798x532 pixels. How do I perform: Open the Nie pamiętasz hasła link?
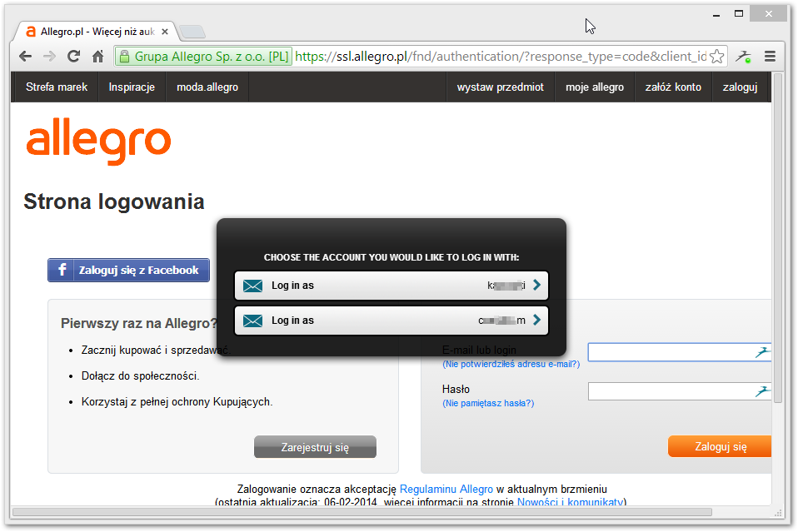coord(488,403)
